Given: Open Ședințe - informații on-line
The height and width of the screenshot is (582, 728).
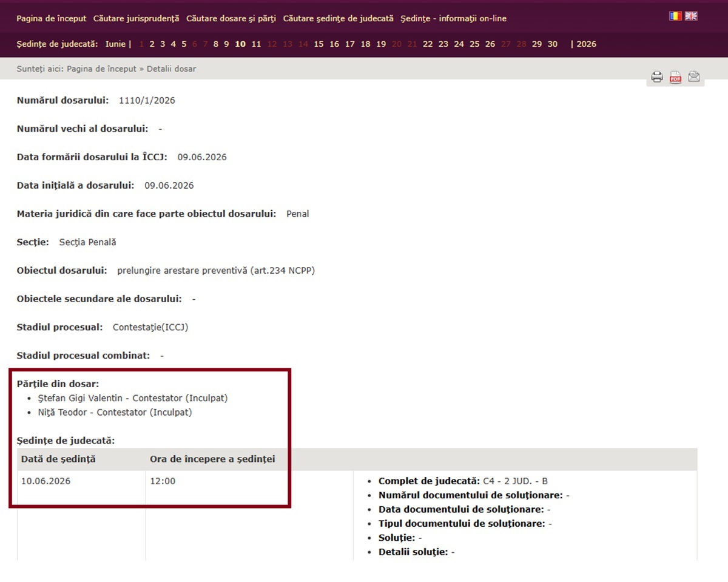Looking at the screenshot, I should [453, 19].
